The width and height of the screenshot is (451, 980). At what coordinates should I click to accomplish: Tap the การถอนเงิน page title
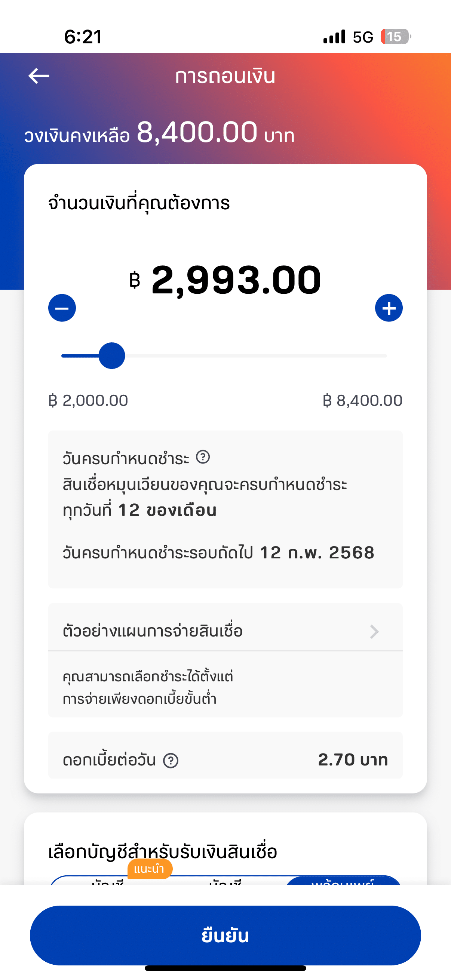(x=225, y=76)
